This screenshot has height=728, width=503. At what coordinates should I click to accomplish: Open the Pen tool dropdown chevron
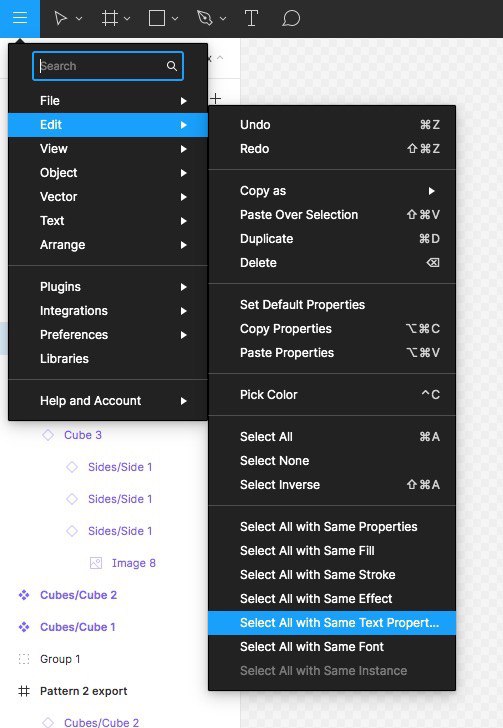click(223, 19)
